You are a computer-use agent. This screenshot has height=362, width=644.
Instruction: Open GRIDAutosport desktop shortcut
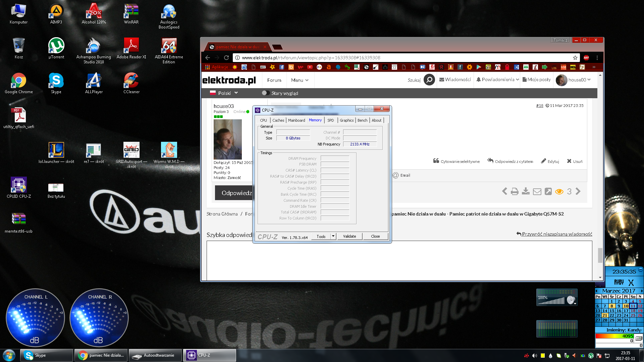point(131,155)
